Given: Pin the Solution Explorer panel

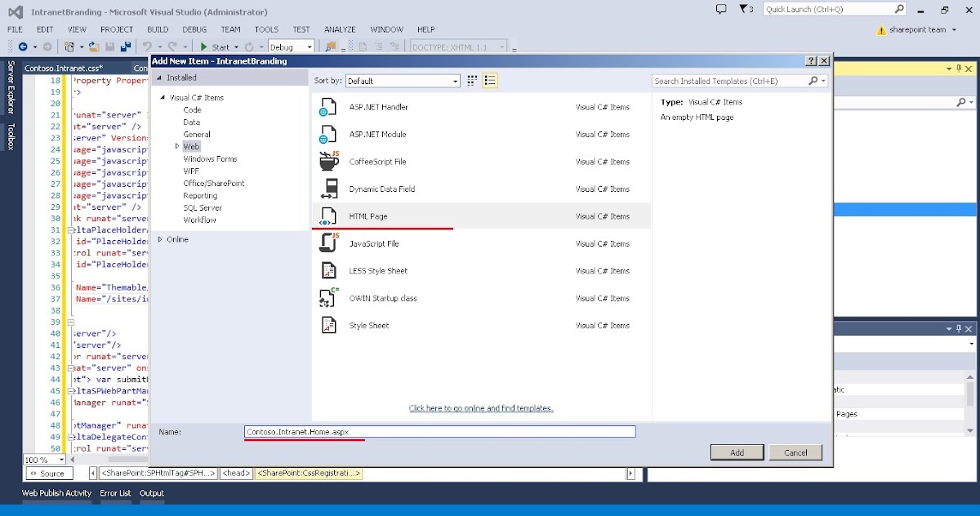Looking at the screenshot, I should [958, 69].
